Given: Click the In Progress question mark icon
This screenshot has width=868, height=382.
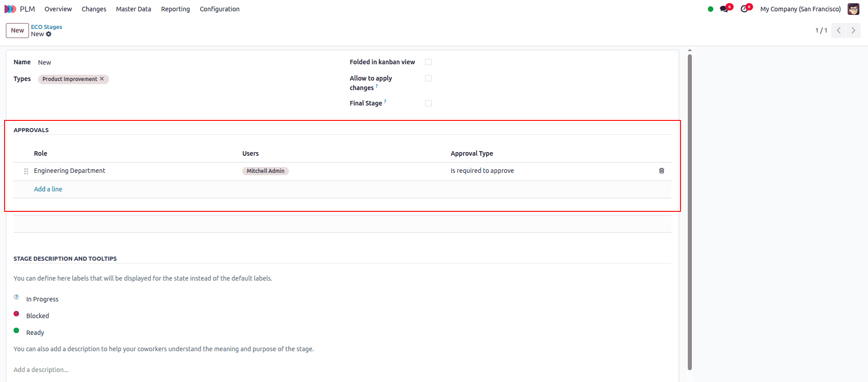Looking at the screenshot, I should click(x=16, y=297).
